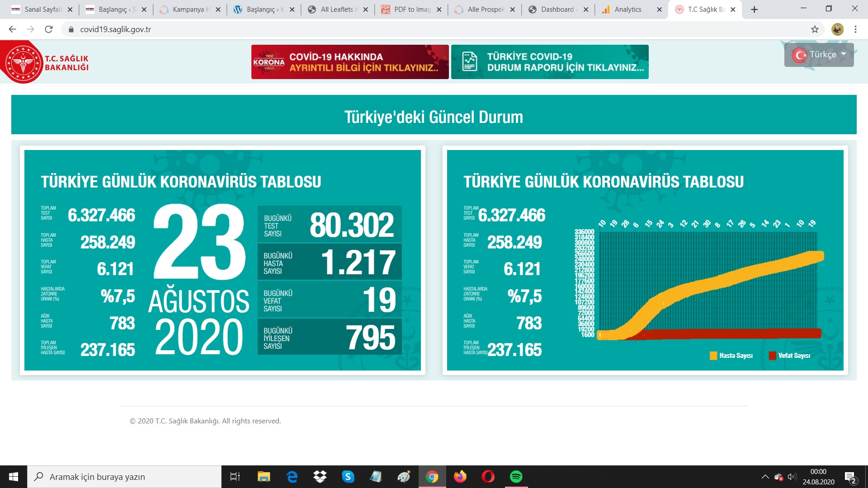Open the Türkiye COVID-19 Durum Raporu banner
This screenshot has height=488, width=868.
(550, 62)
